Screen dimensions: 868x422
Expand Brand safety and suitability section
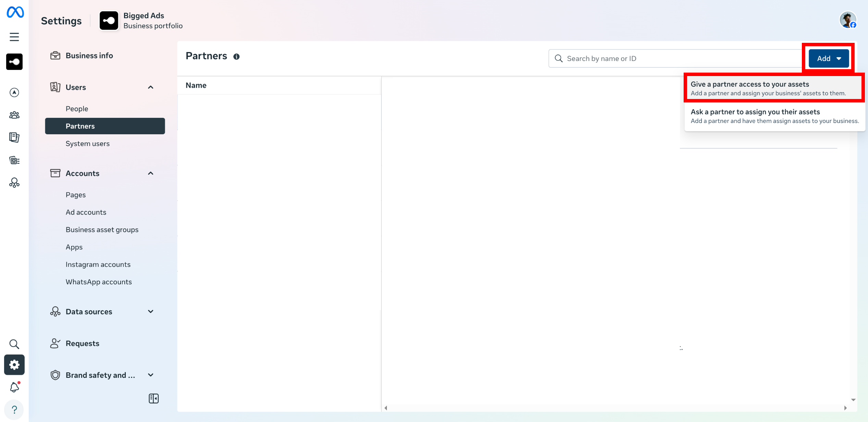pyautogui.click(x=150, y=375)
